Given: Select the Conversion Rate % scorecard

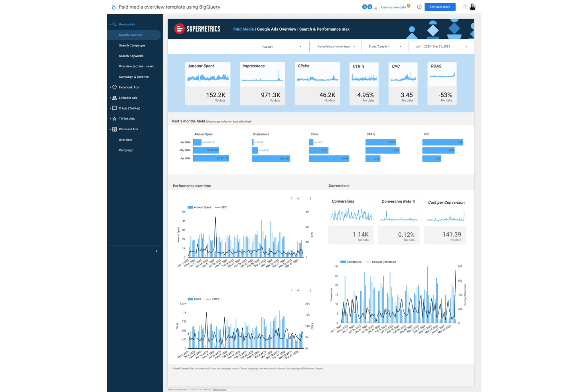Looking at the screenshot, I should point(399,221).
